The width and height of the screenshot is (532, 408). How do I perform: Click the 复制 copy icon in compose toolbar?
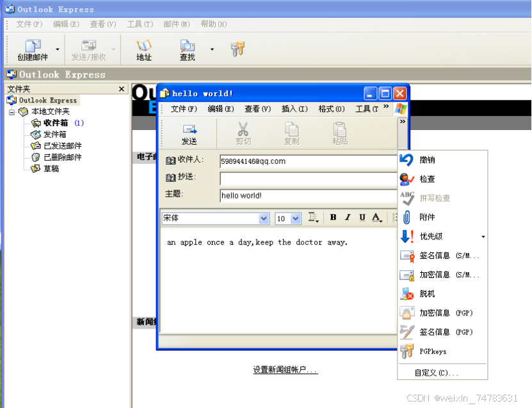291,134
